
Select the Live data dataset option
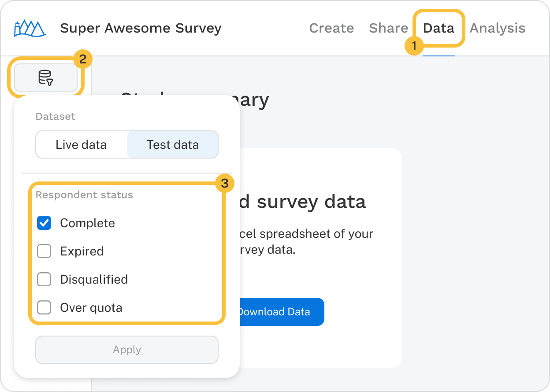tap(81, 144)
